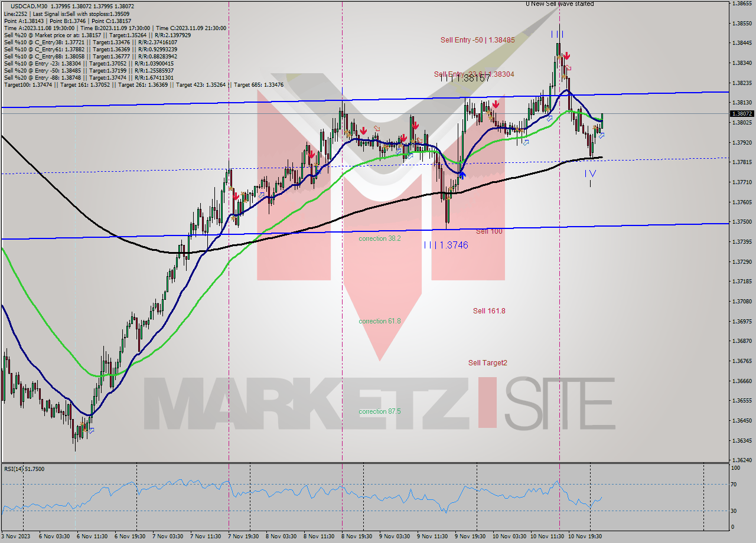
Task: Select the 'Sell Target2' label
Action: pos(488,363)
